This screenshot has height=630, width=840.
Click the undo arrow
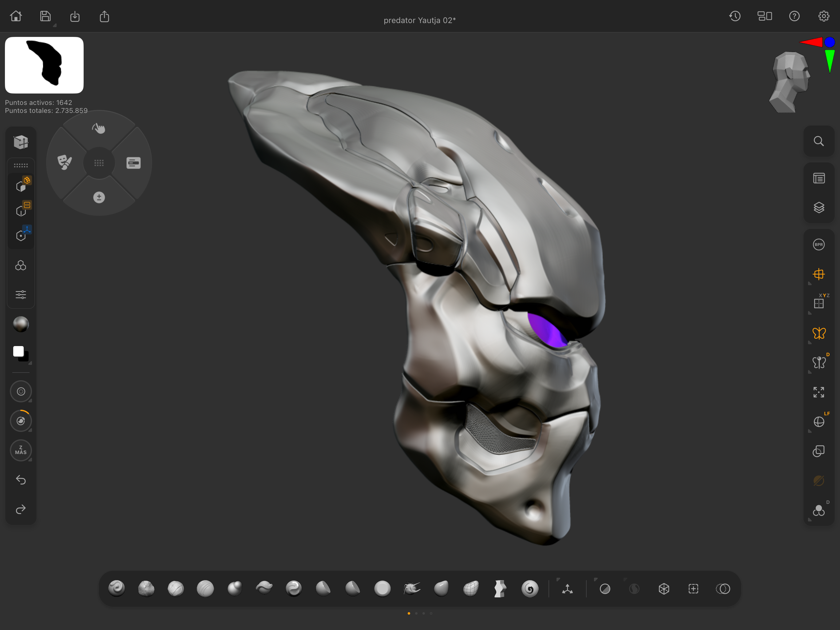(21, 480)
